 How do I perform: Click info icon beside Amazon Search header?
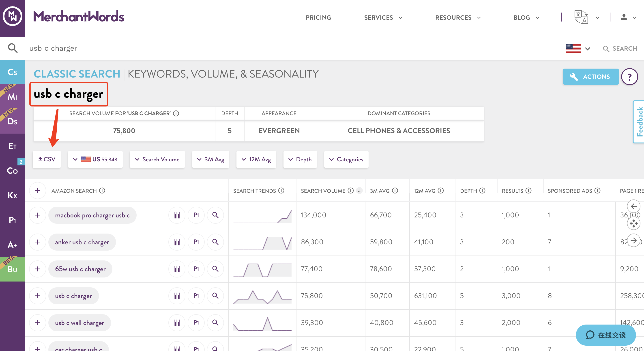102,191
